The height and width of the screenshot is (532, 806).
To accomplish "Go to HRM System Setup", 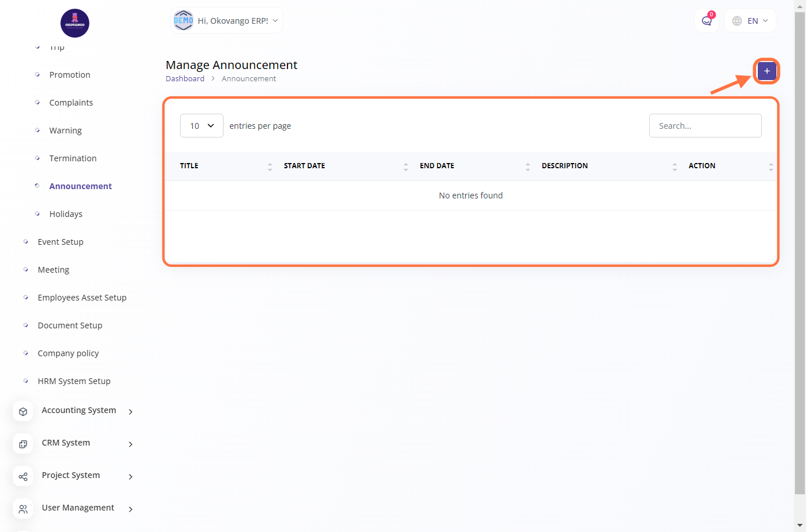I will (74, 381).
